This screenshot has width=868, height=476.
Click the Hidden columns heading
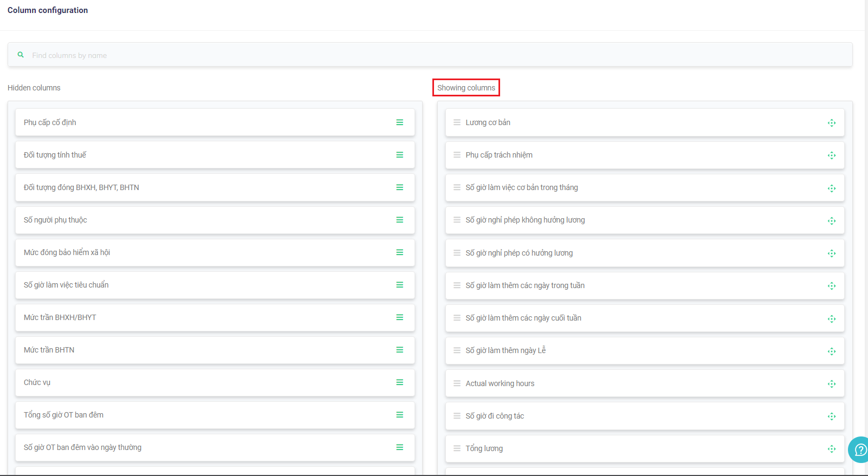pyautogui.click(x=34, y=88)
